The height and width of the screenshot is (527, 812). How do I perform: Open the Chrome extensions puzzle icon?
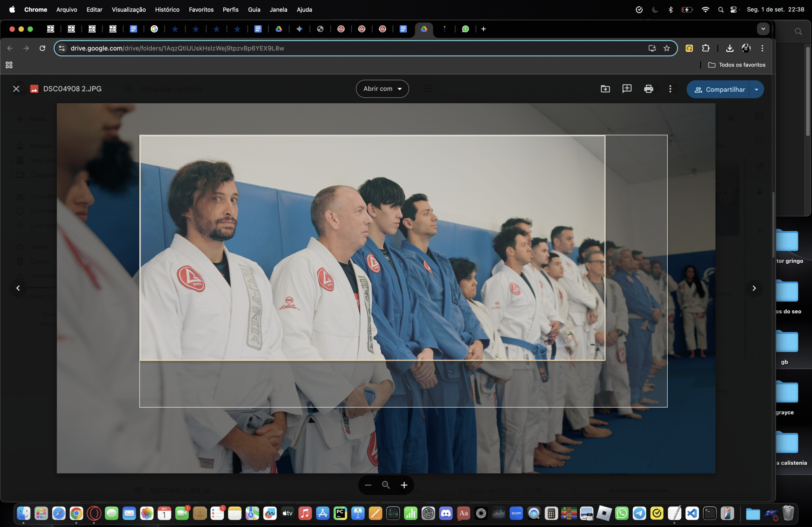[705, 48]
